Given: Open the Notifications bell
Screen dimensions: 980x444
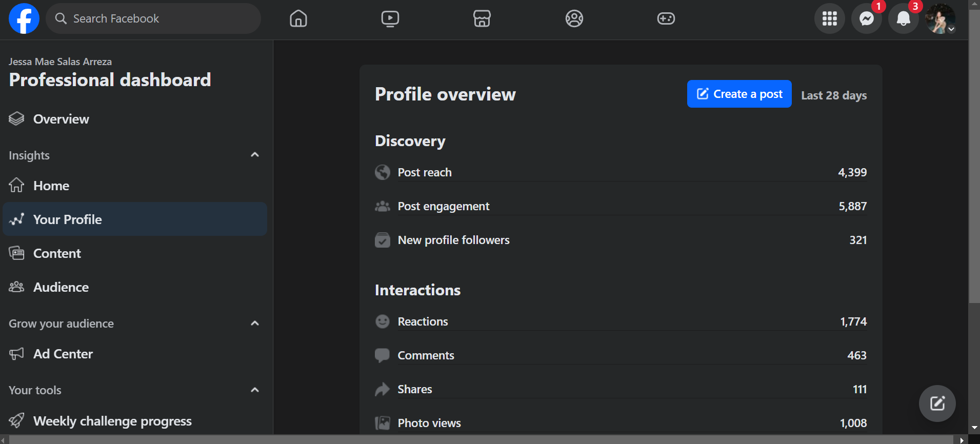Looking at the screenshot, I should [903, 18].
